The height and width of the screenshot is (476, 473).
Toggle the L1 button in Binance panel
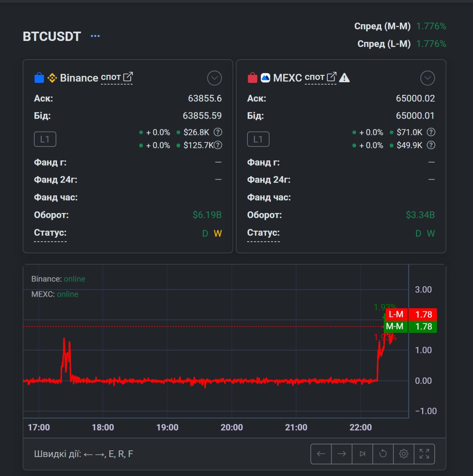45,139
